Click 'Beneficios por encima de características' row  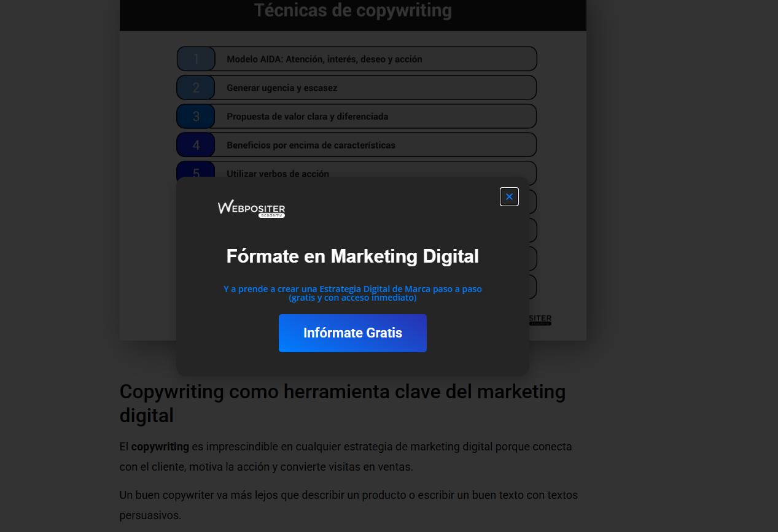pyautogui.click(x=311, y=145)
